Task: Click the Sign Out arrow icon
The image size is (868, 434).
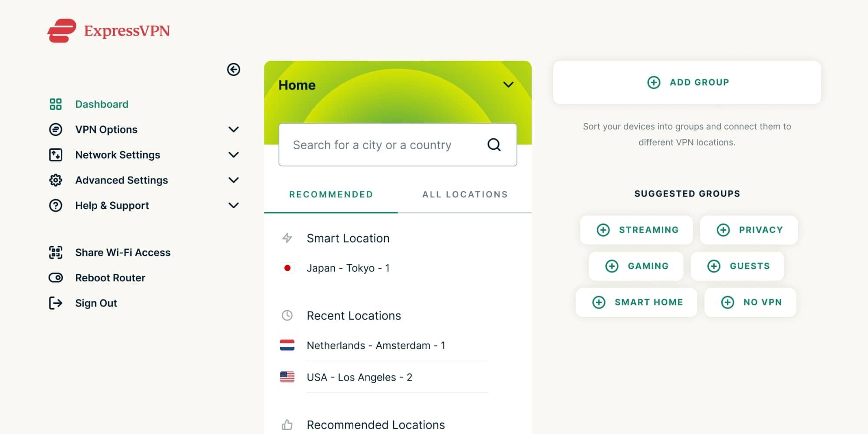Action: (56, 303)
